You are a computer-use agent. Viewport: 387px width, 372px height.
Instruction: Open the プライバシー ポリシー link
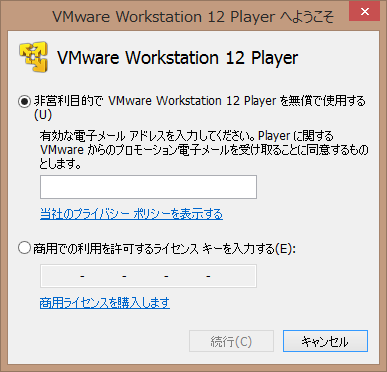[131, 214]
